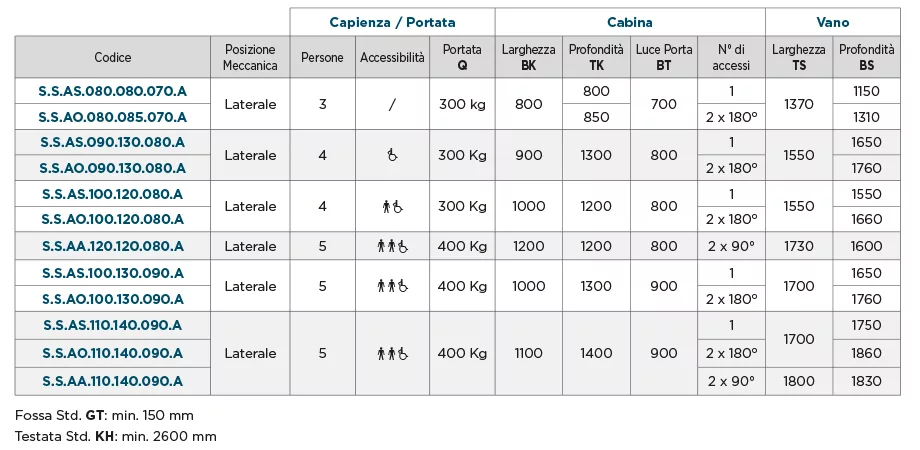Viewport: 920px width, 450px height.
Task: Click the Testata Std. KH footnote text
Action: click(x=115, y=436)
